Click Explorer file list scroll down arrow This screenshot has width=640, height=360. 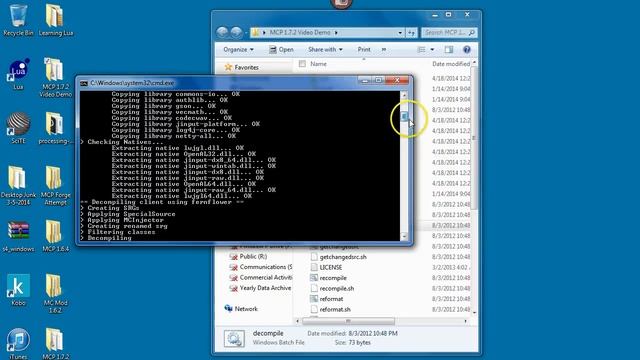tap(474, 312)
